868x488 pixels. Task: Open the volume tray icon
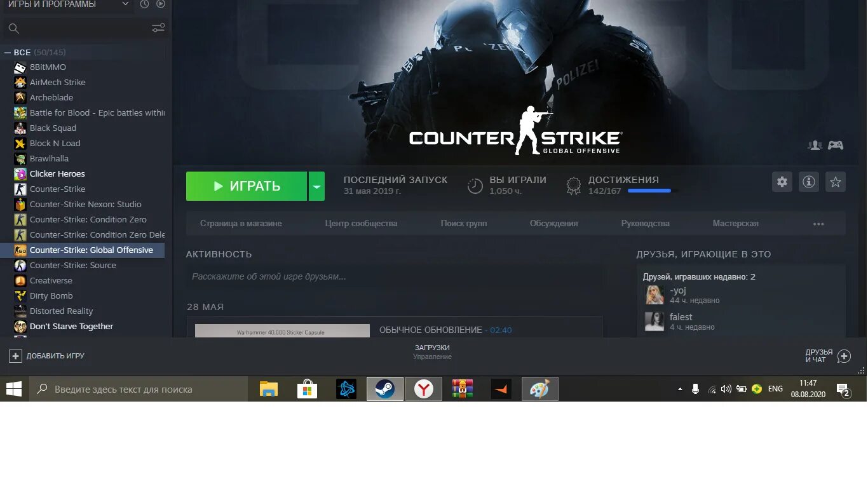(x=726, y=389)
